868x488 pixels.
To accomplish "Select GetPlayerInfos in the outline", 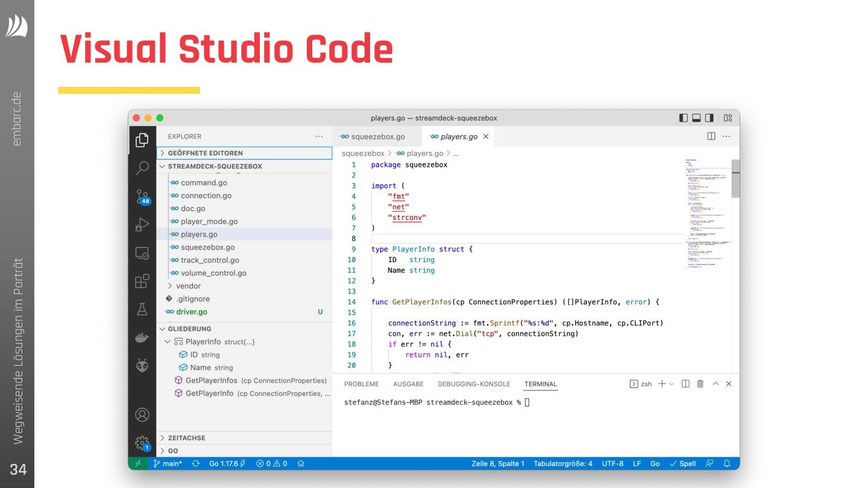I will 244,380.
